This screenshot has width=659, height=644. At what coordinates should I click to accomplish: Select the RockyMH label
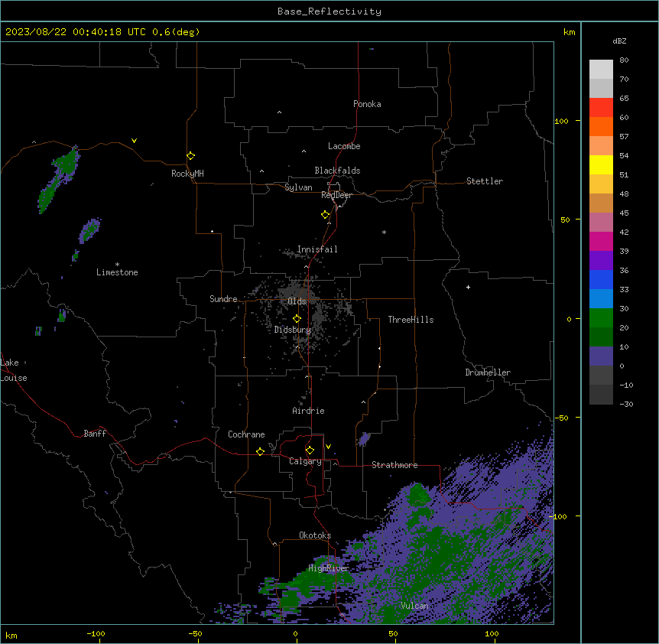[x=187, y=174]
